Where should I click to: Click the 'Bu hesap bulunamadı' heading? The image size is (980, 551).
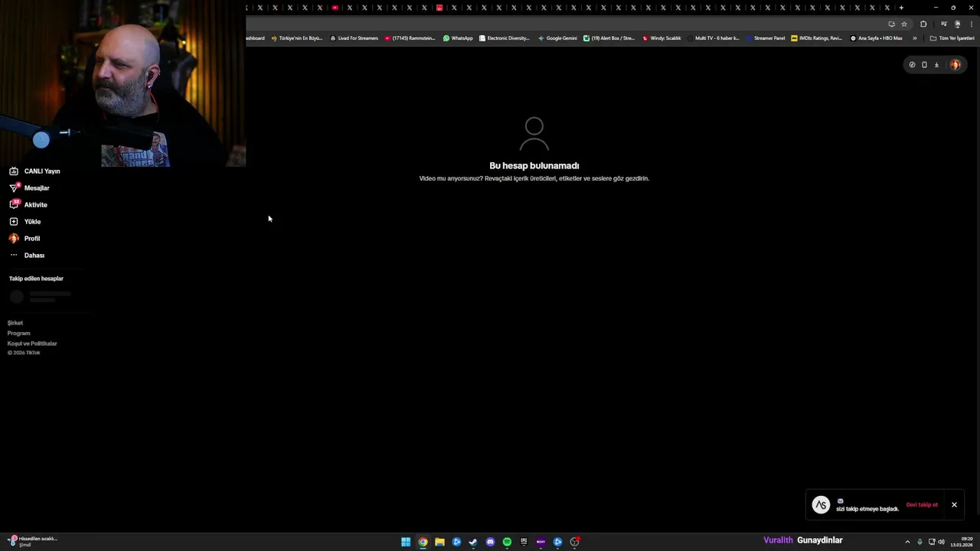(534, 165)
